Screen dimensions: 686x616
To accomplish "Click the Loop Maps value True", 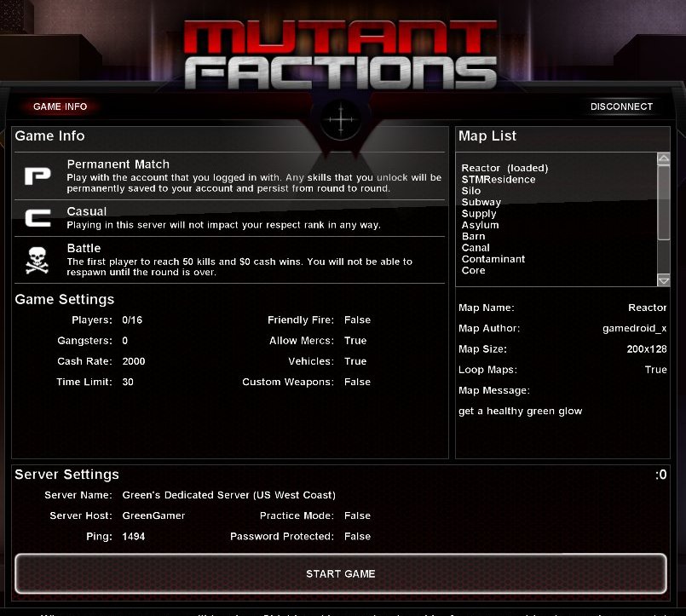I will tap(656, 369).
